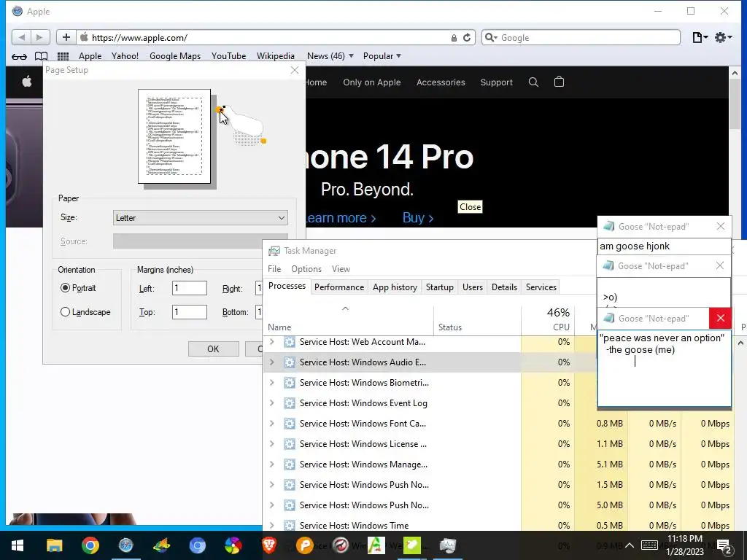The height and width of the screenshot is (560, 747).
Task: Switch to Task Manager taskbar icon
Action: click(448, 545)
